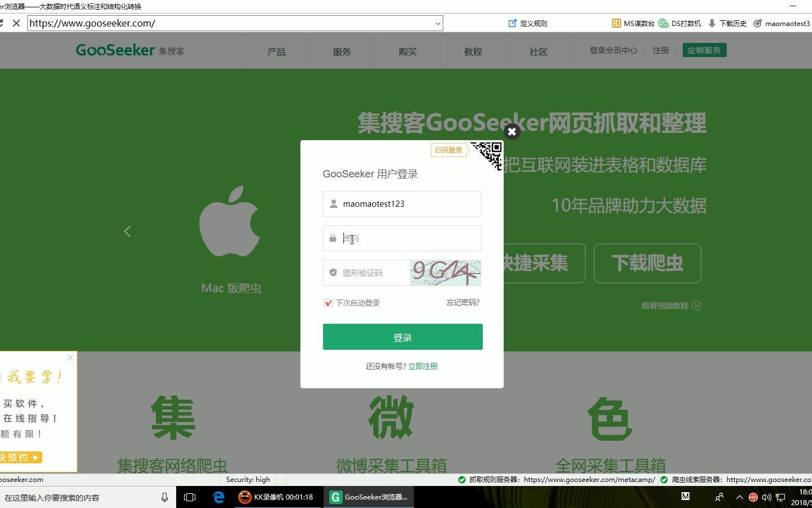
Task: Click the taskbar microphone icon
Action: coord(164,497)
